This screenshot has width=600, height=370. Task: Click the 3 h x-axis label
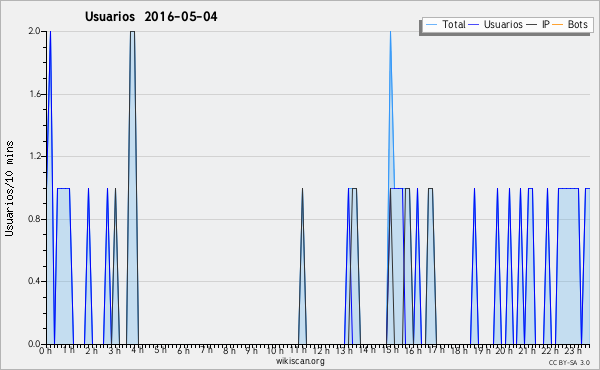click(114, 351)
